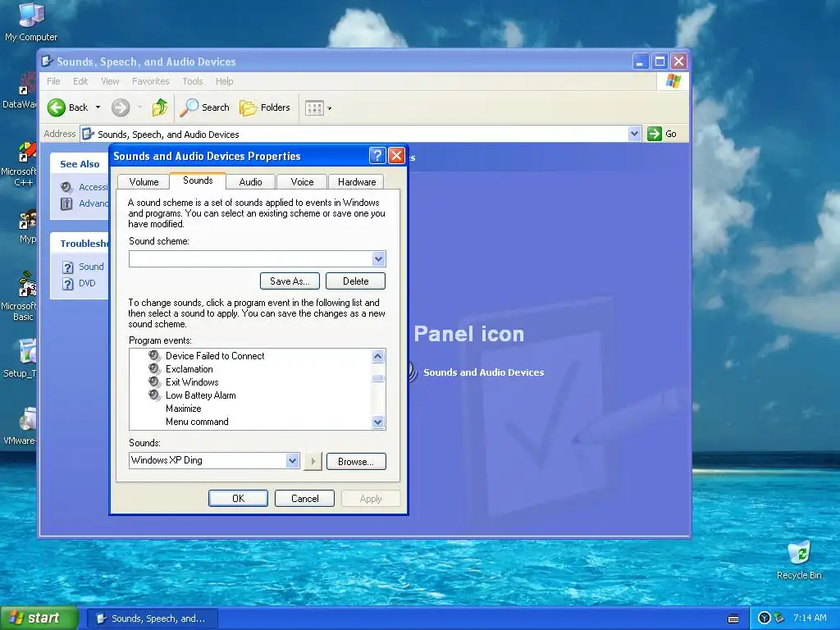Click the dialog Help question mark button
Screen dimensions: 840x630
(x=377, y=156)
